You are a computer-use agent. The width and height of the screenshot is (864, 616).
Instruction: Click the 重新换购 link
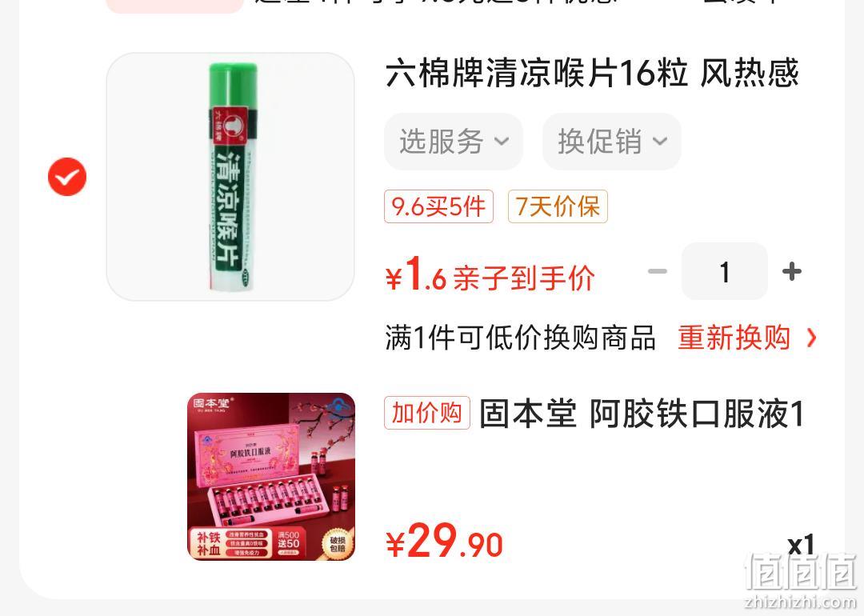click(734, 338)
